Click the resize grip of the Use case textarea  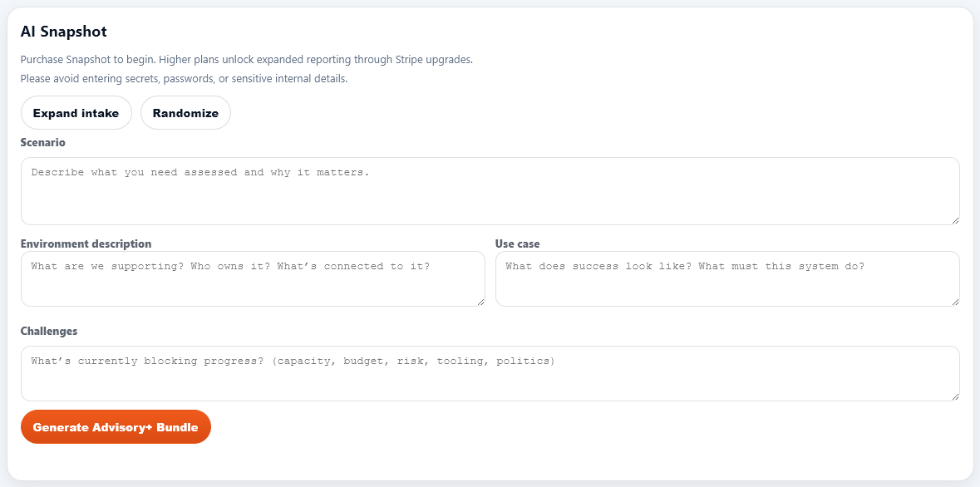(x=956, y=302)
